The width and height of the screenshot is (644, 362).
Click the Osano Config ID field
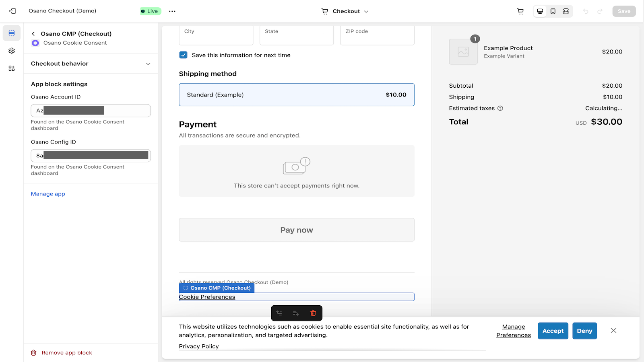click(91, 156)
